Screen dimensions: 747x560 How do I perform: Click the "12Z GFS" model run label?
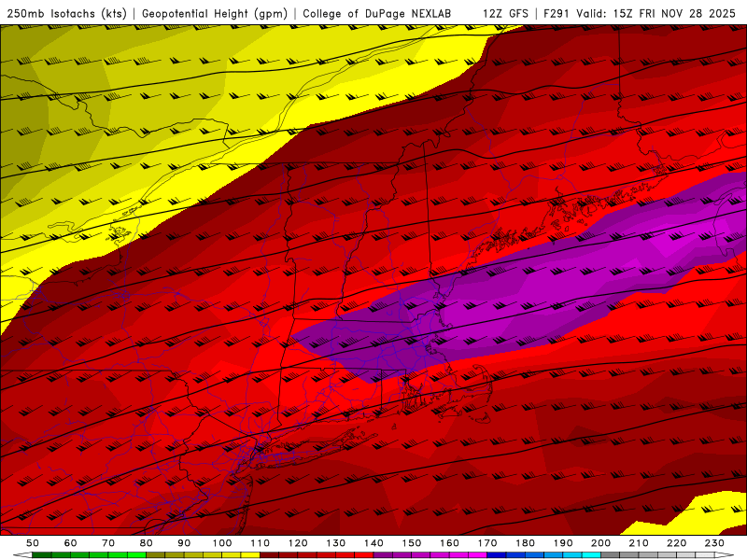[x=505, y=13]
